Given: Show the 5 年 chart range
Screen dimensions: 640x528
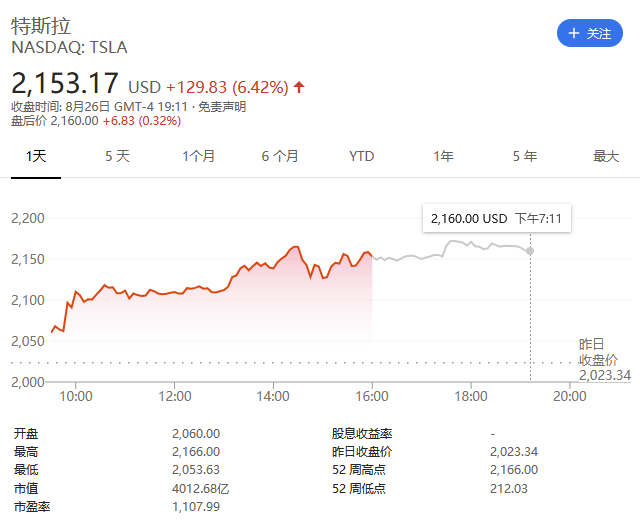Looking at the screenshot, I should point(524,156).
